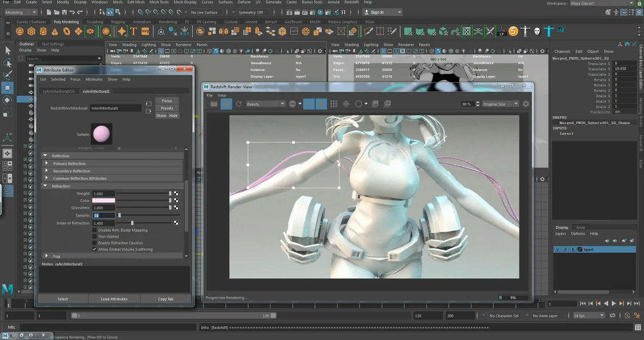The height and width of the screenshot is (340, 644).
Task: Open the Redshift menu in menu bar
Action: [351, 2]
